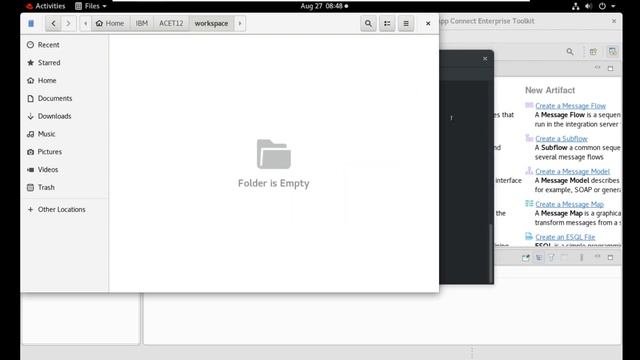Open Files hamburger menu

406,24
